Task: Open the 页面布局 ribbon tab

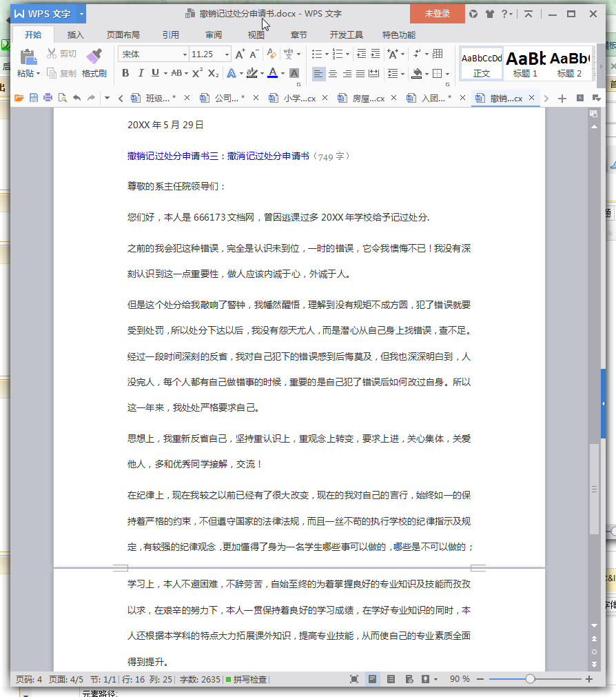Action: [123, 35]
